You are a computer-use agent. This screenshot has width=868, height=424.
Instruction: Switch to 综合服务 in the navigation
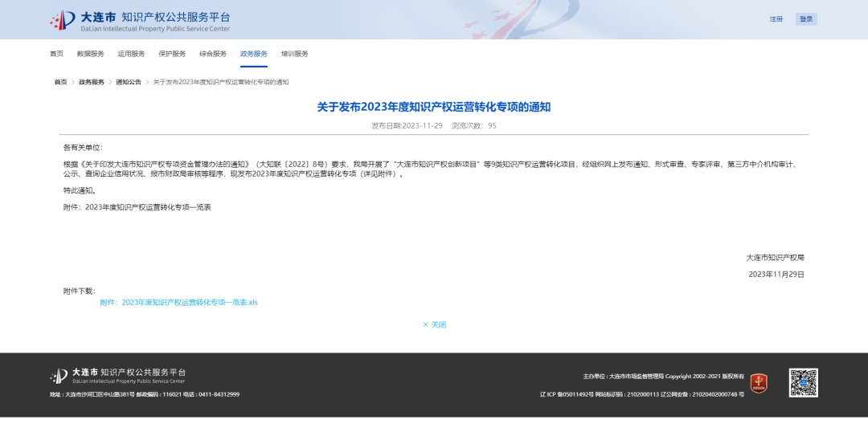[x=213, y=54]
